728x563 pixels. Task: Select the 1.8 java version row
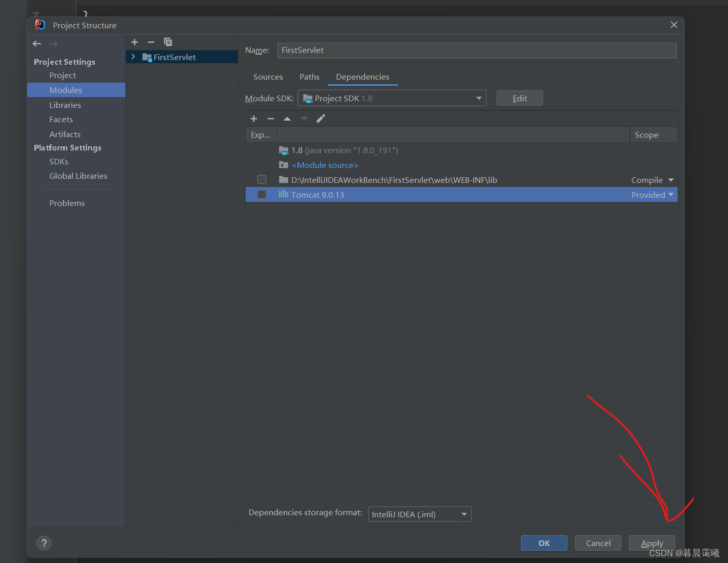coord(461,151)
